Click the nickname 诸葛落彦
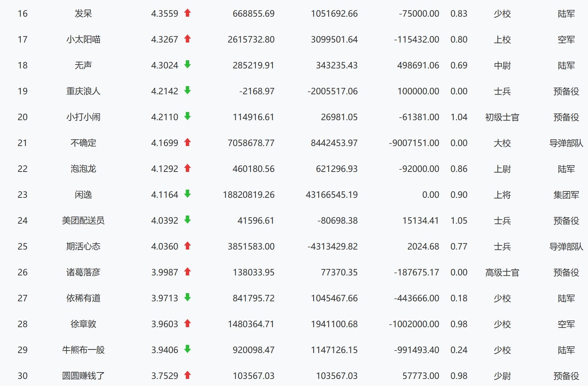Screen dimensions: 588x386 (83, 272)
